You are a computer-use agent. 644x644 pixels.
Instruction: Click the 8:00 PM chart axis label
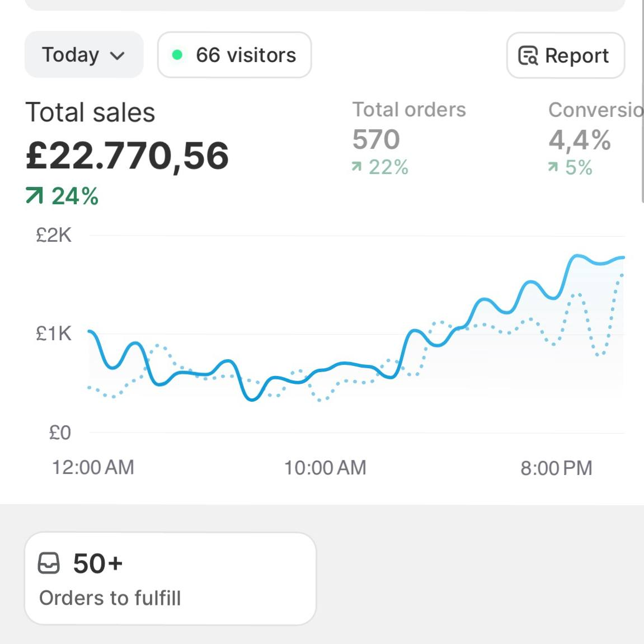click(556, 468)
